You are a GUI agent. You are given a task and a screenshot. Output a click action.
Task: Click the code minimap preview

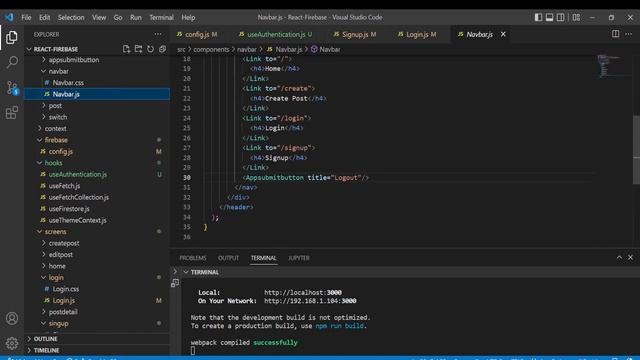click(609, 66)
